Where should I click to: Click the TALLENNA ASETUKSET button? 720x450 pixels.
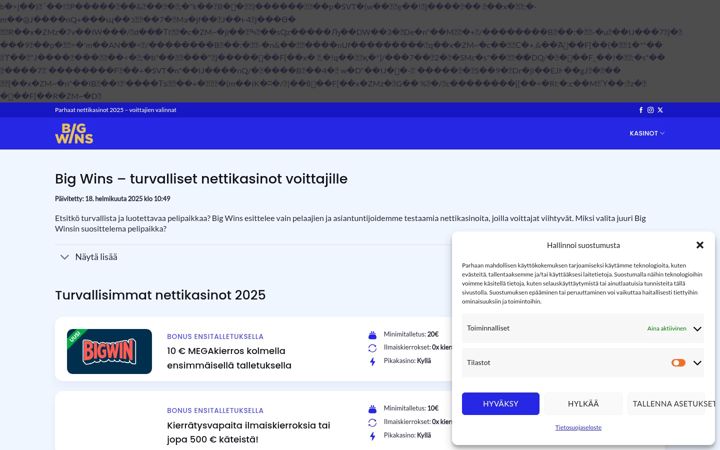pos(666,404)
